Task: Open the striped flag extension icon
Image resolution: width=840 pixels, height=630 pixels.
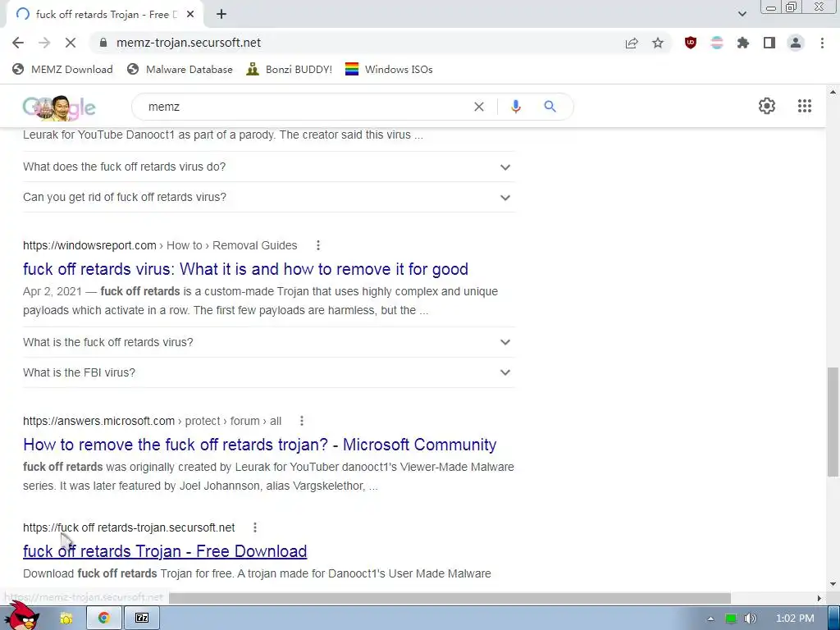Action: 716,43
